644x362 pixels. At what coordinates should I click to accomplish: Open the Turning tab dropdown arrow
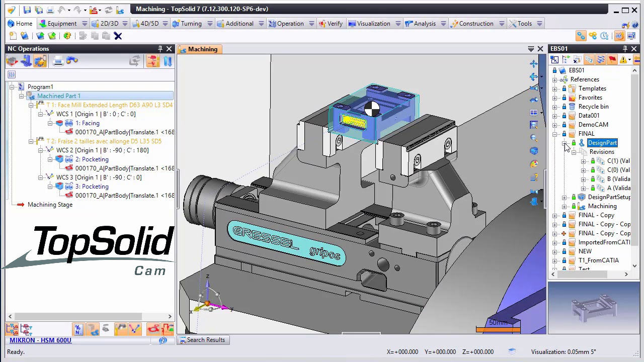pos(210,24)
